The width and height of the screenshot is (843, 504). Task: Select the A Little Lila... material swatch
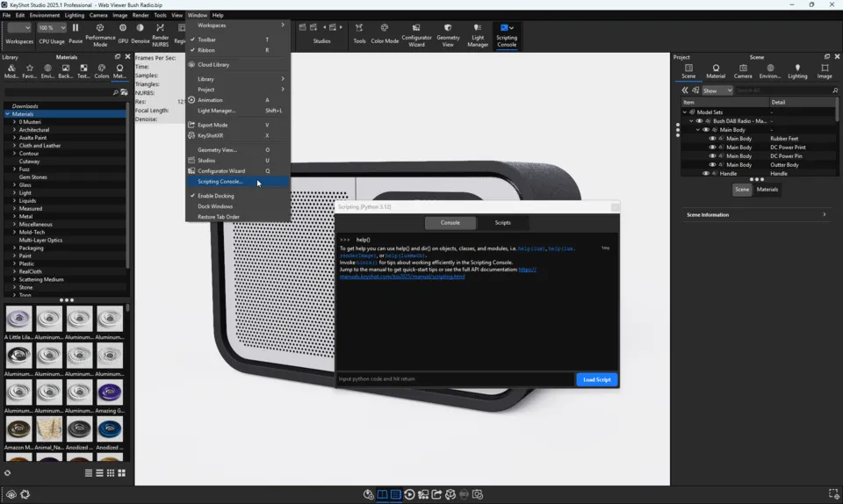(x=18, y=319)
